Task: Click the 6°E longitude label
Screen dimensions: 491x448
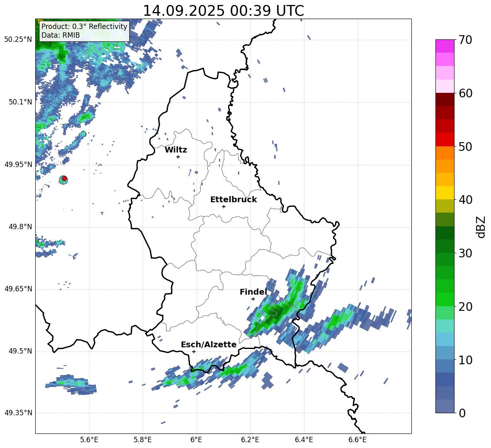Action: pyautogui.click(x=196, y=440)
